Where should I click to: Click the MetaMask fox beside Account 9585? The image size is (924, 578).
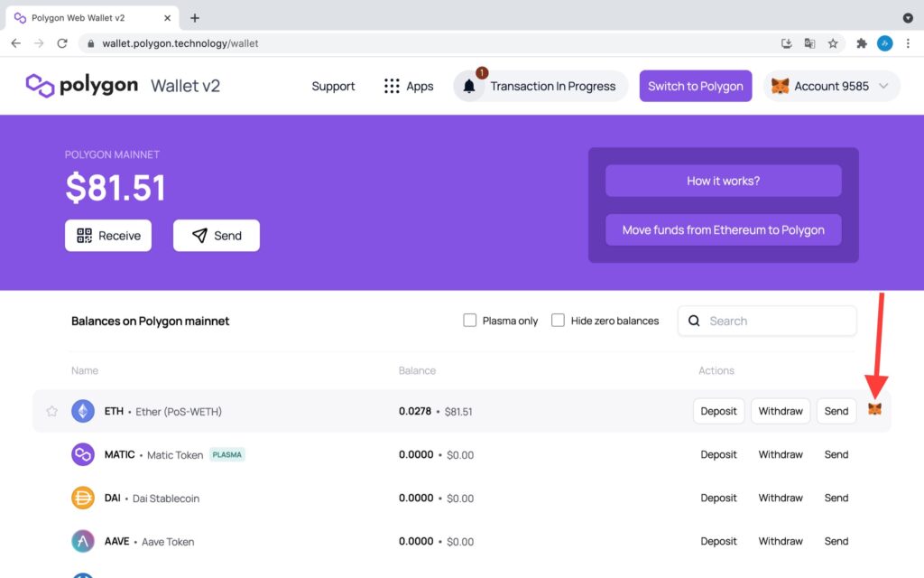(x=781, y=86)
